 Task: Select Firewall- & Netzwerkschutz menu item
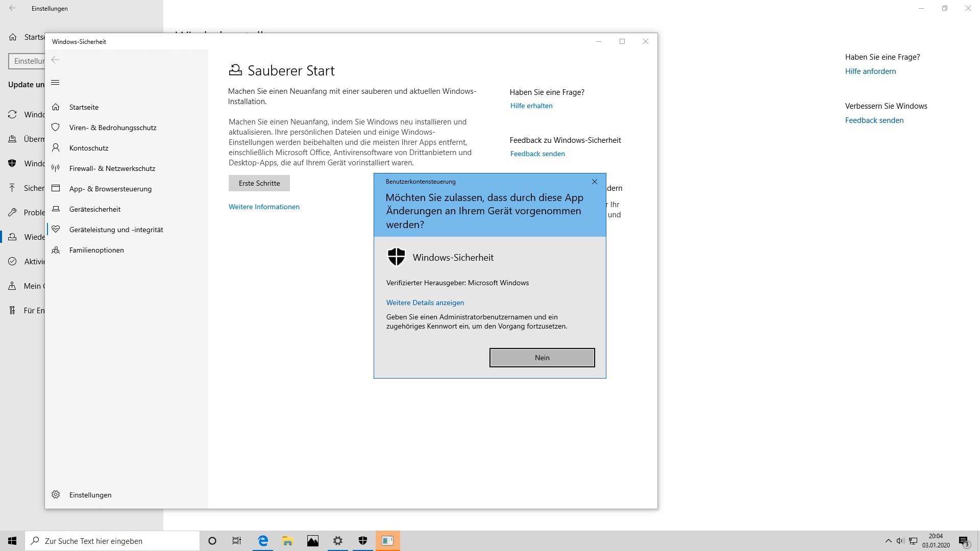click(127, 168)
